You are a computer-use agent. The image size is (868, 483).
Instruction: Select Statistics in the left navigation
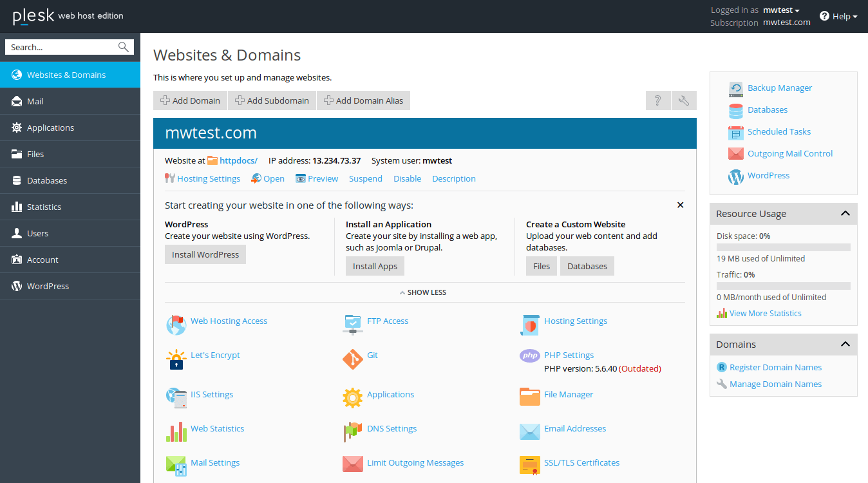click(44, 207)
